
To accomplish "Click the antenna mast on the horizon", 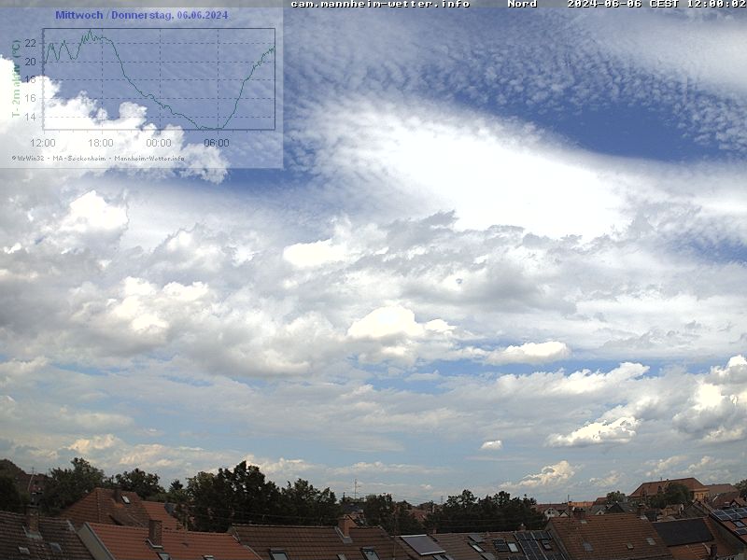I will pos(355,488).
